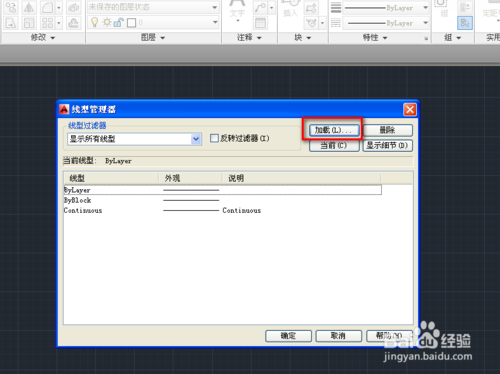
Task: Check the 反转过滤器(I) checkbox
Action: (214, 138)
